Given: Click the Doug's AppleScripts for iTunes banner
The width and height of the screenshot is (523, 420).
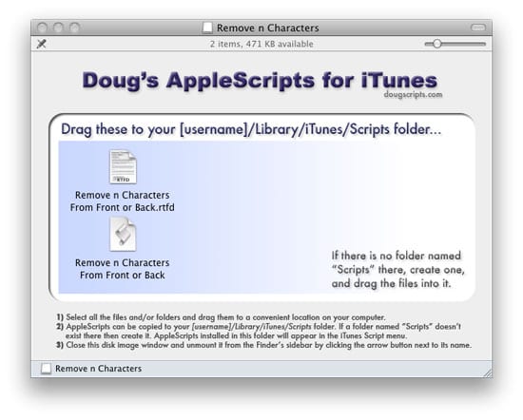Looking at the screenshot, I should [260, 81].
